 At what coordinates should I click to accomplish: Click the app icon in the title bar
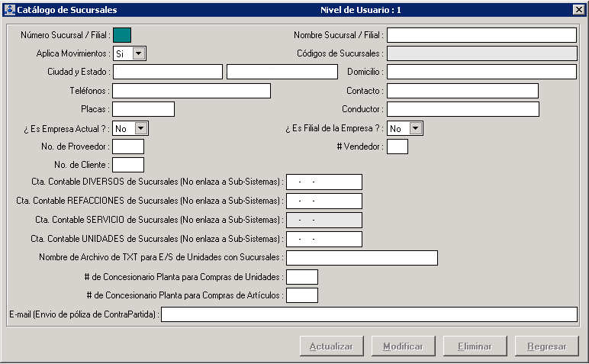[9, 10]
